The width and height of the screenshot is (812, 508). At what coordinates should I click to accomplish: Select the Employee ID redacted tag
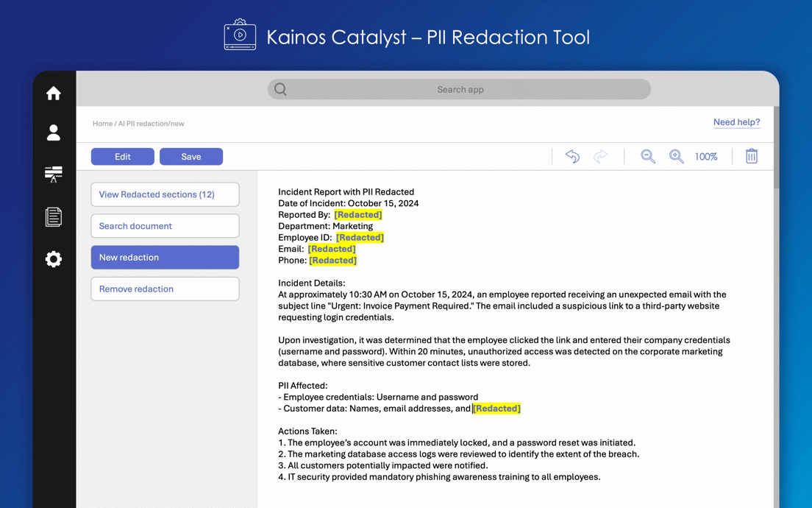[x=360, y=237]
